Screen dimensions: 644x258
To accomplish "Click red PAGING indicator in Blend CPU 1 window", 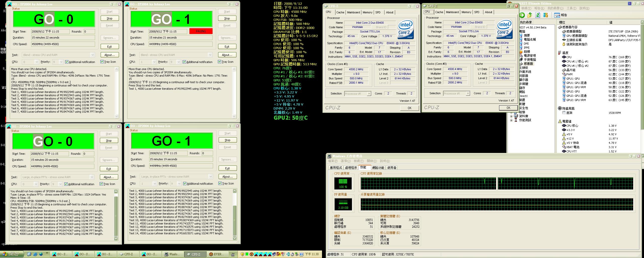I will point(201,31).
